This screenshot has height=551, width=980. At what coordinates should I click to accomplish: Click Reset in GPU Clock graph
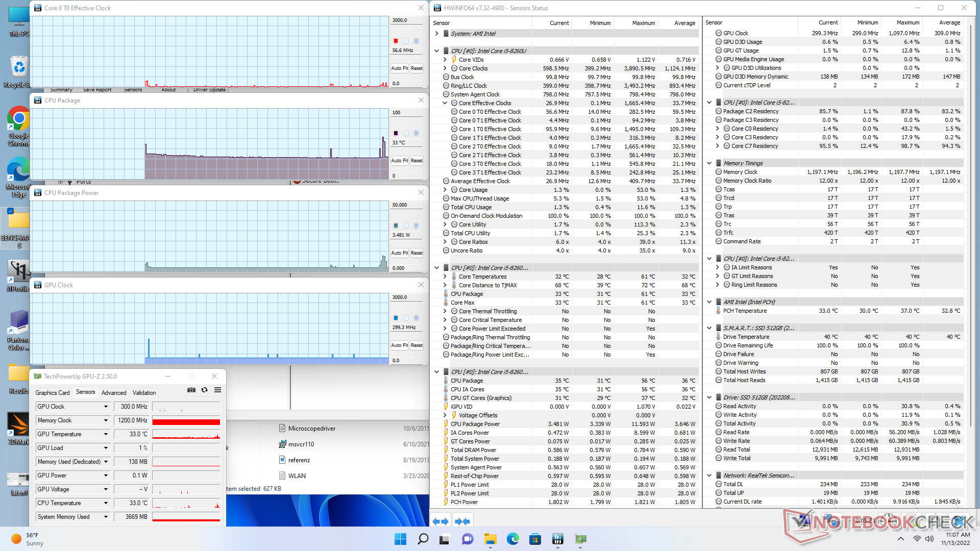point(417,345)
